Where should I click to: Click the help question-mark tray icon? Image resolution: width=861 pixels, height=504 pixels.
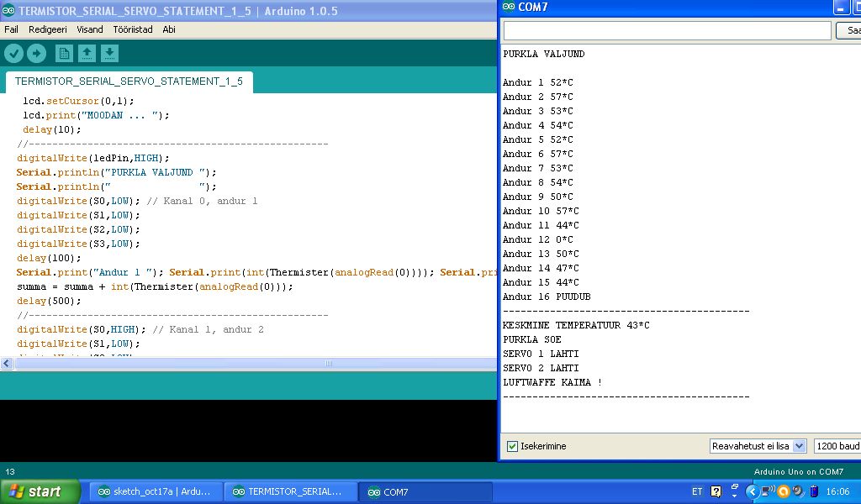tap(716, 491)
